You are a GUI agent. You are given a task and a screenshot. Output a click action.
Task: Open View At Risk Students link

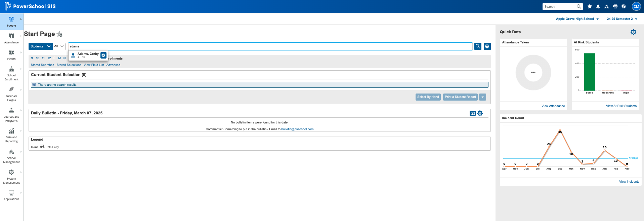pyautogui.click(x=621, y=106)
